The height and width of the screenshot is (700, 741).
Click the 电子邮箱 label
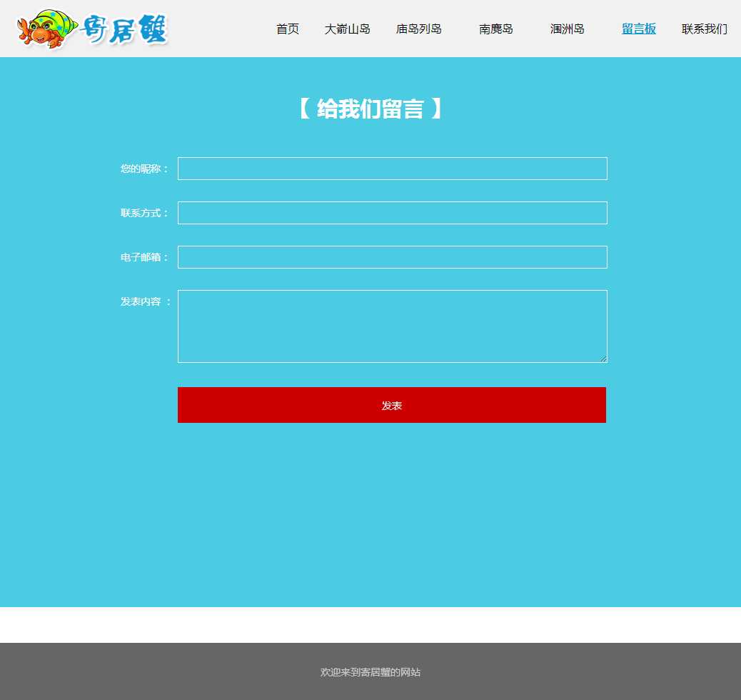pos(145,257)
